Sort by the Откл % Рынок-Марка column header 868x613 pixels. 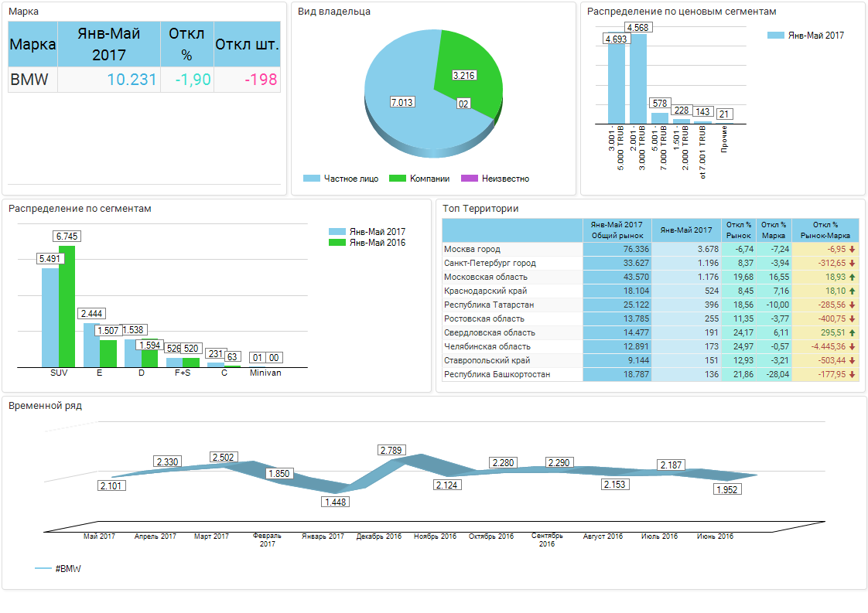coord(825,230)
